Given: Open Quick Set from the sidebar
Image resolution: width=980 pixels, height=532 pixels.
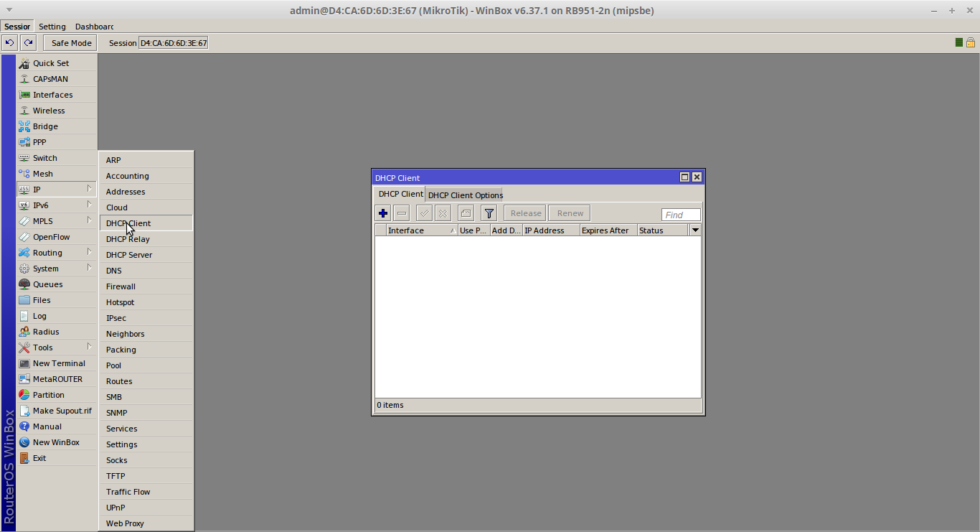Looking at the screenshot, I should [x=57, y=63].
